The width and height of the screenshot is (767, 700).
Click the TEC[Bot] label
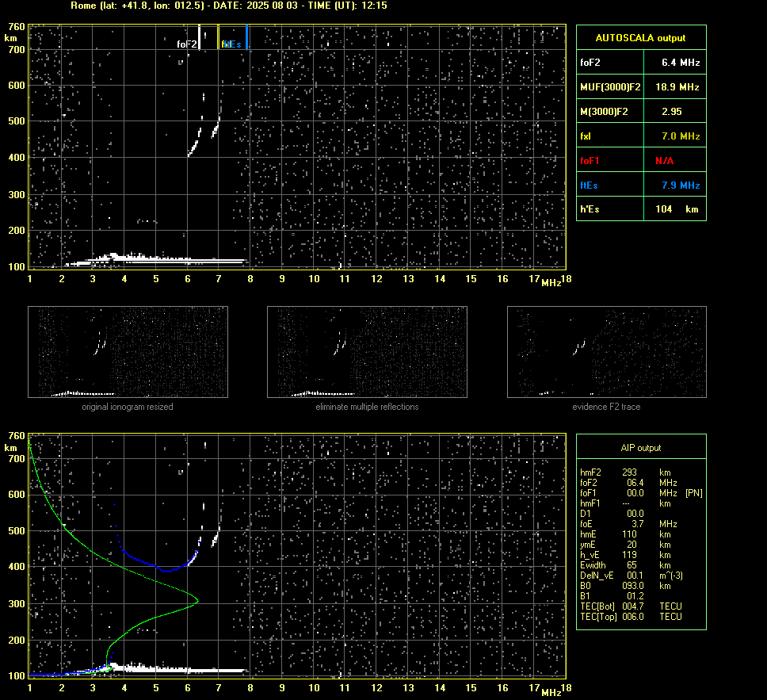pos(597,606)
